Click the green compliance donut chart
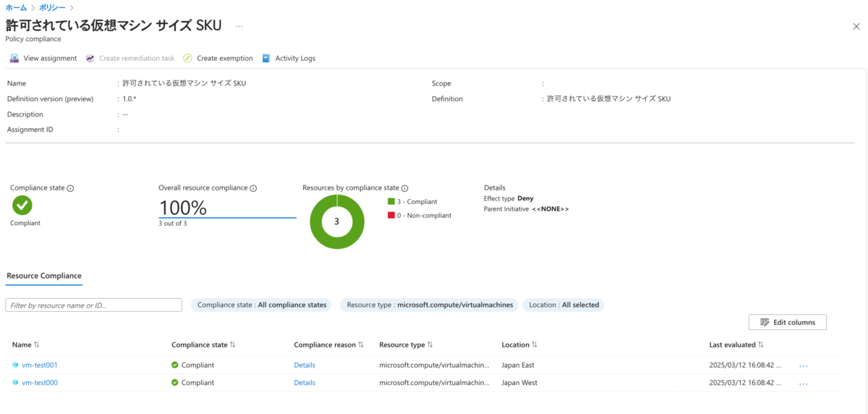 [x=337, y=221]
